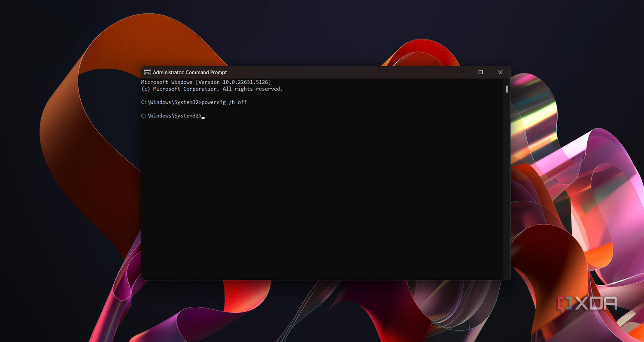Click the last C:\Windows\System32 prompt path

point(170,116)
